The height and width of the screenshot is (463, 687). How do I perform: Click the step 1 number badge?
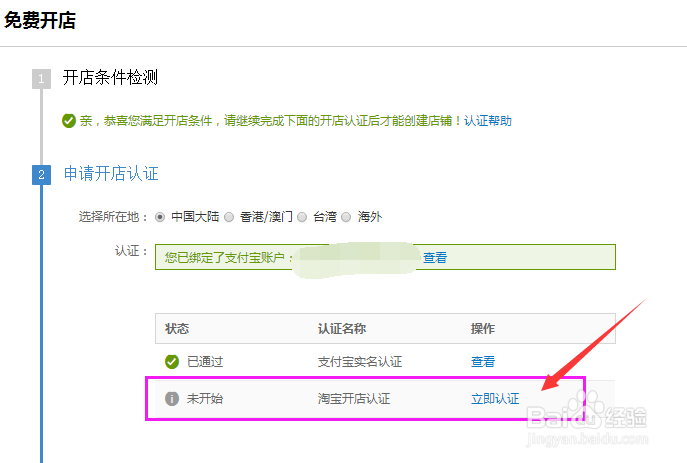(41, 79)
